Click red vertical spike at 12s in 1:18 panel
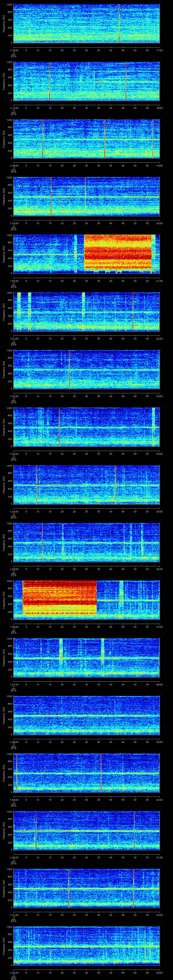The height and width of the screenshot is (980, 173). [x=43, y=139]
